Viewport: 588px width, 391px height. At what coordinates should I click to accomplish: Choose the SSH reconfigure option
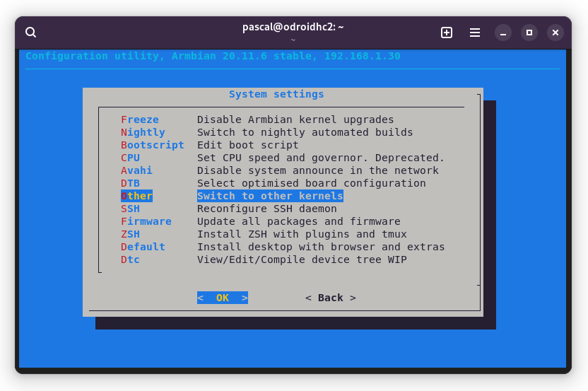130,209
